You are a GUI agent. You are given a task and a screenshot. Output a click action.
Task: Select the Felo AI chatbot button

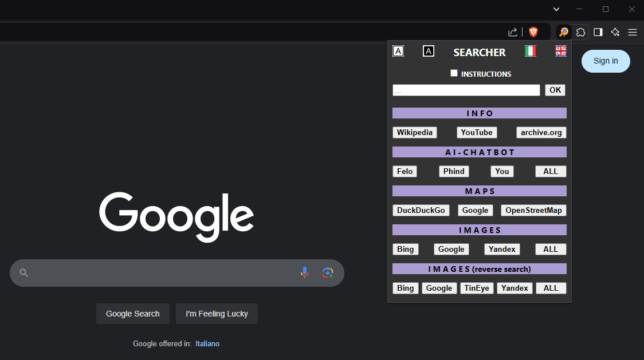pyautogui.click(x=405, y=172)
